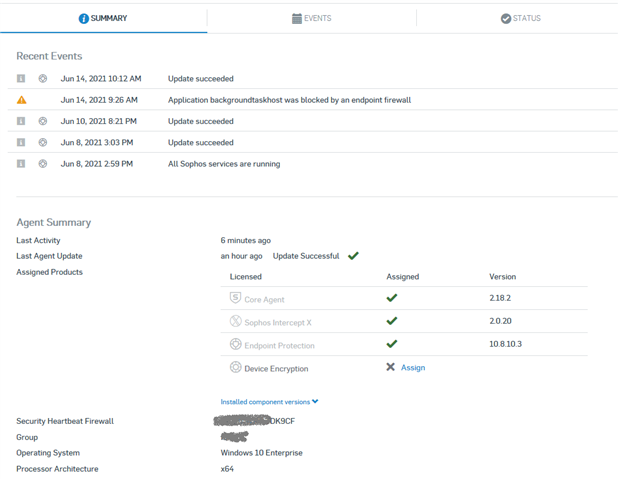Click the 'Update Successful' status text

(x=306, y=256)
